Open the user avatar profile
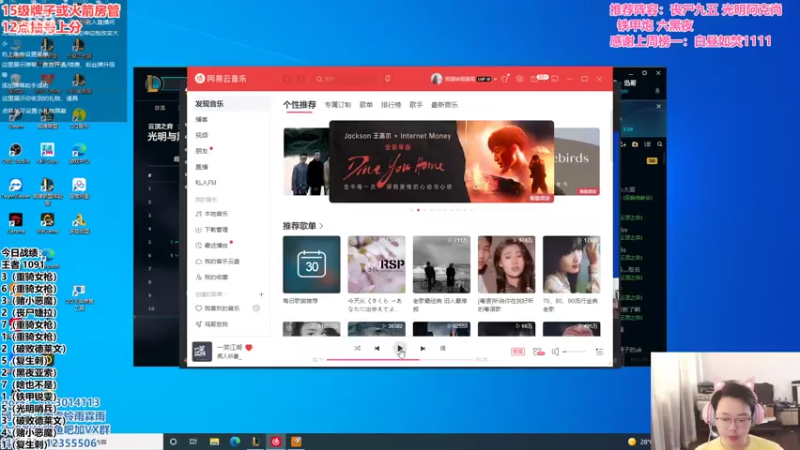The height and width of the screenshot is (450, 800). pyautogui.click(x=436, y=79)
